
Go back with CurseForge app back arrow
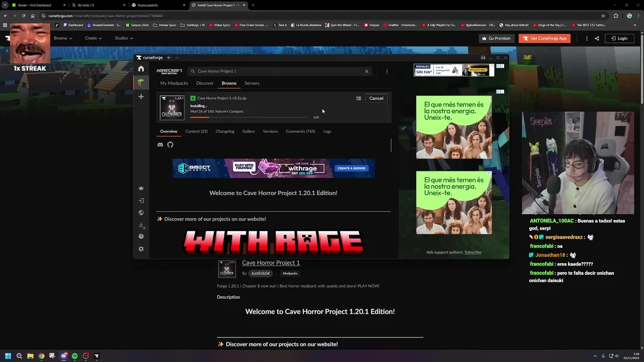tap(169, 58)
